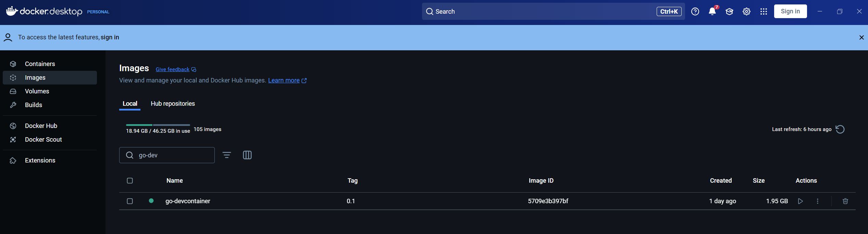This screenshot has width=868, height=234.
Task: Click the tag value 0.1
Action: coord(351,201)
